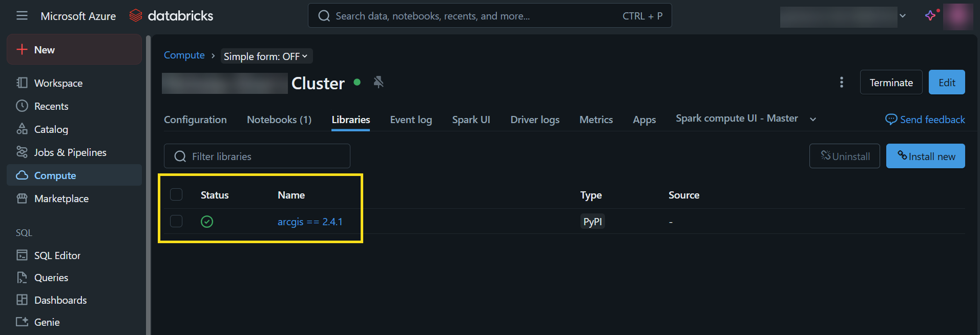Screen dimensions: 980x335
Task: Open Catalog in the sidebar
Action: 51,129
